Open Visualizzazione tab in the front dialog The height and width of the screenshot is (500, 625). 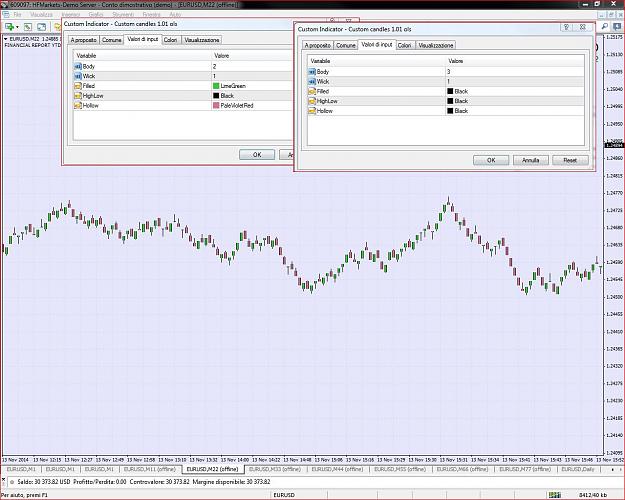click(x=436, y=45)
